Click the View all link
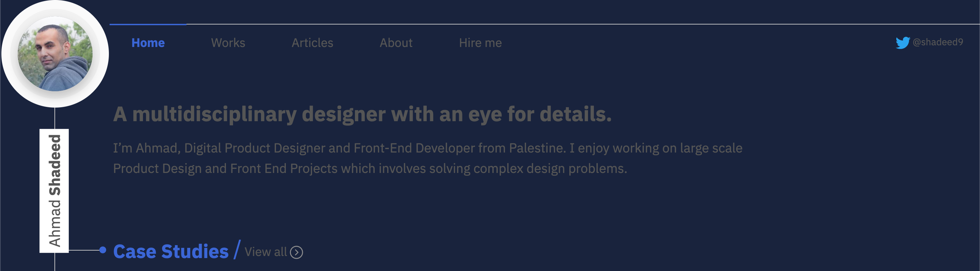The width and height of the screenshot is (980, 271). coord(265,252)
